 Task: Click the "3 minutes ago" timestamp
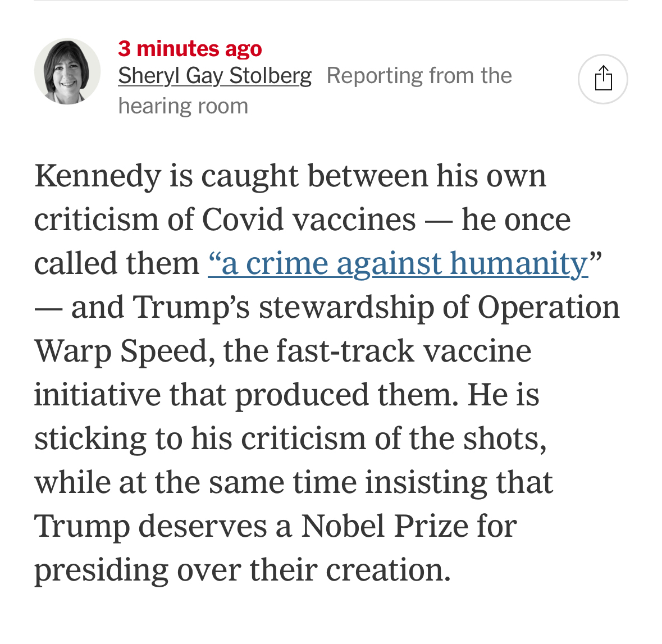(190, 49)
